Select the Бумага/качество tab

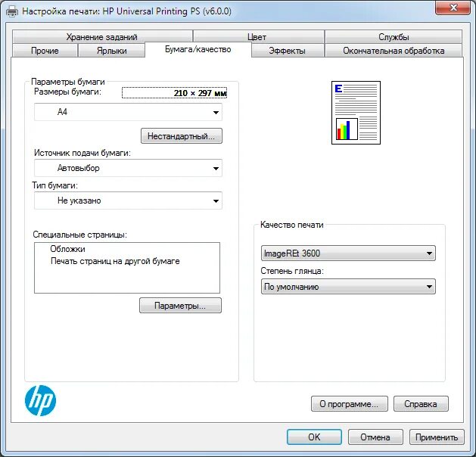[198, 49]
